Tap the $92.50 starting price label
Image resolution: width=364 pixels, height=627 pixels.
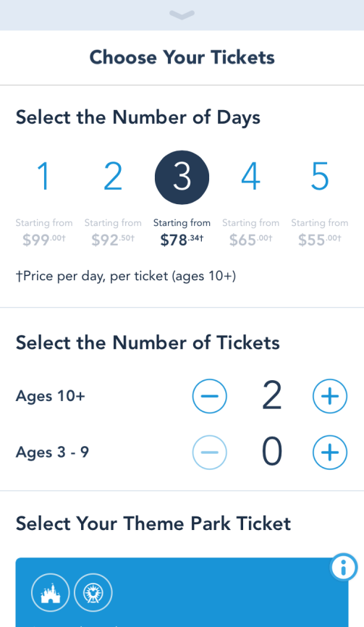[113, 240]
